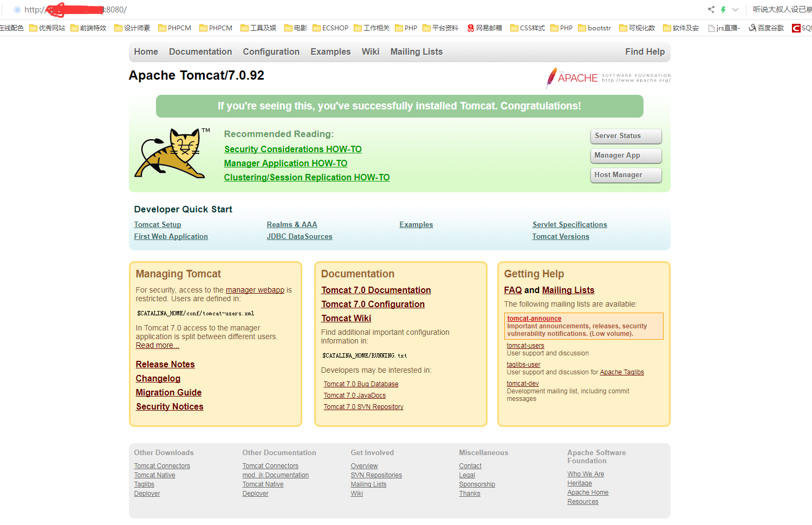Open the Servlet Specifications link
812x525 pixels.
click(570, 225)
